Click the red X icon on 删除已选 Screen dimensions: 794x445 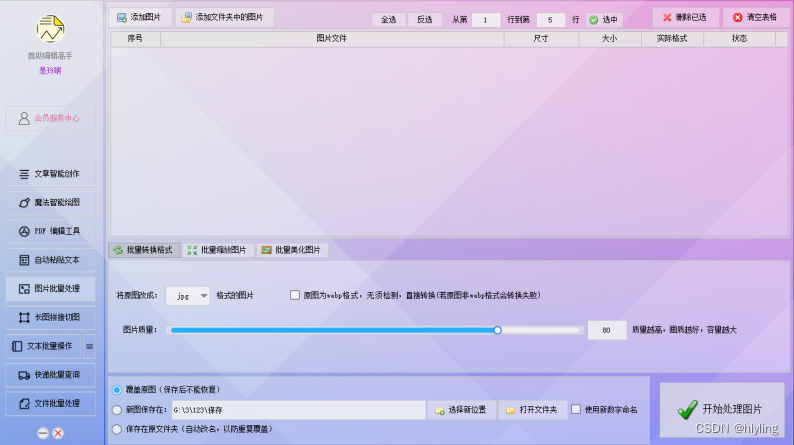point(667,17)
